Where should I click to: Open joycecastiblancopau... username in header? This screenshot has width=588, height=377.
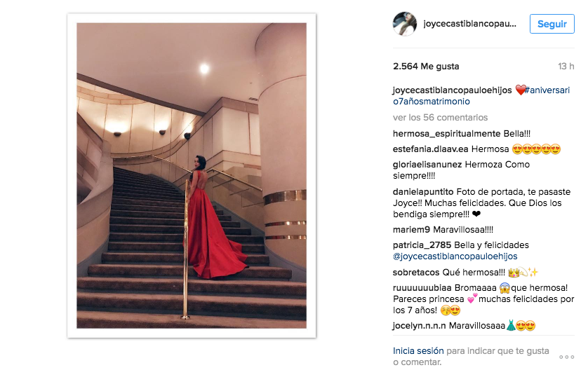469,24
